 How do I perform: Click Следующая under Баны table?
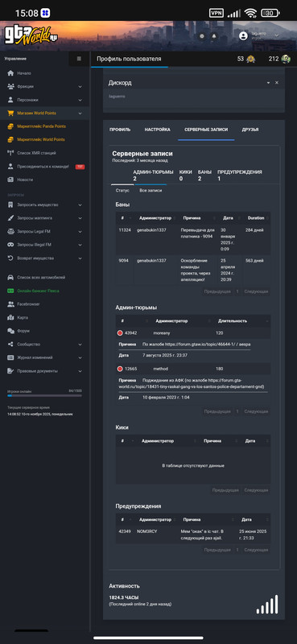pyautogui.click(x=256, y=291)
